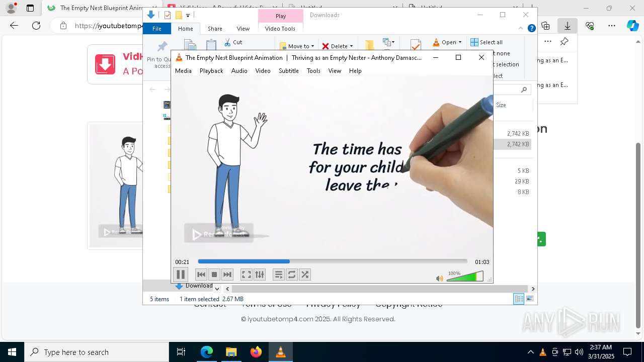
Task: Toggle VLC fullscreen mode
Action: click(246, 275)
